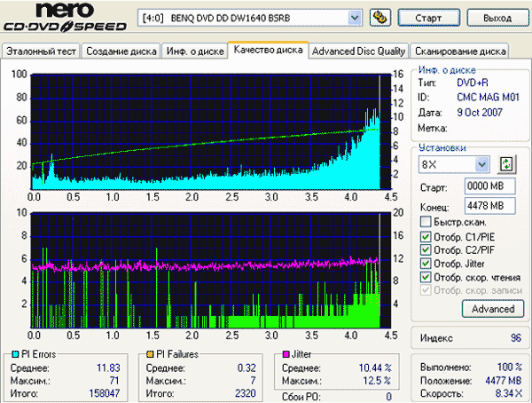Uncheck the Отобр. C1/PIE checkbox
532x403 pixels.
click(x=426, y=236)
